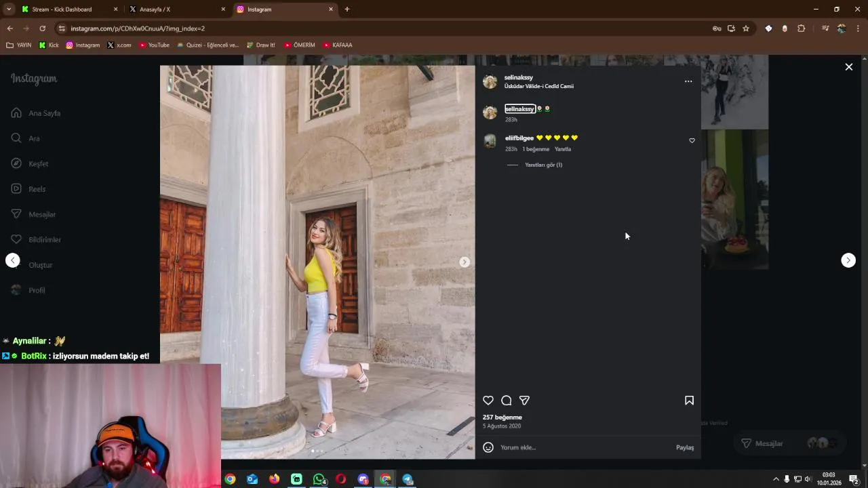868x488 pixels.
Task: Save the post with the bookmark icon
Action: pos(689,401)
